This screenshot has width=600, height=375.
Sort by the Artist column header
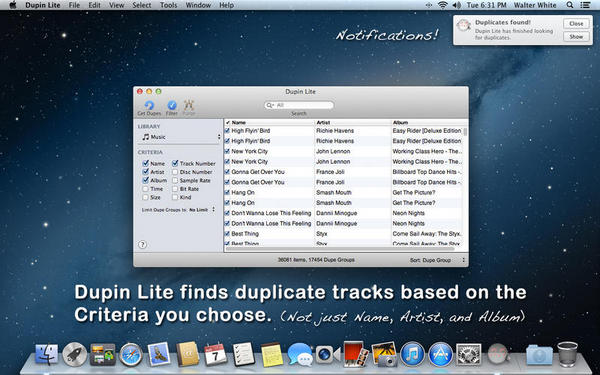(x=353, y=122)
